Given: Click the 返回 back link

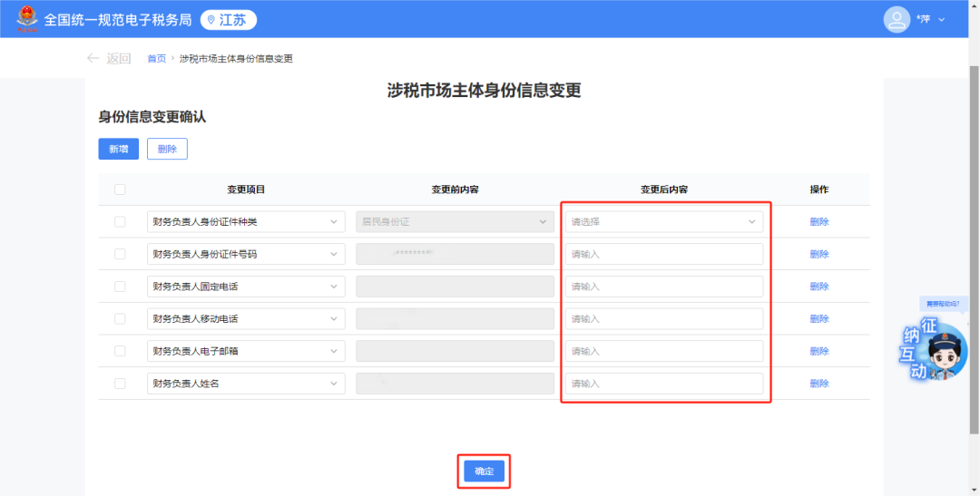Looking at the screenshot, I should coord(118,59).
